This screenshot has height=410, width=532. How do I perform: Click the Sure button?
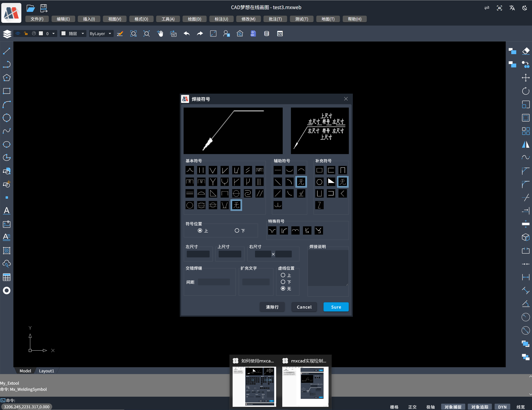point(336,307)
